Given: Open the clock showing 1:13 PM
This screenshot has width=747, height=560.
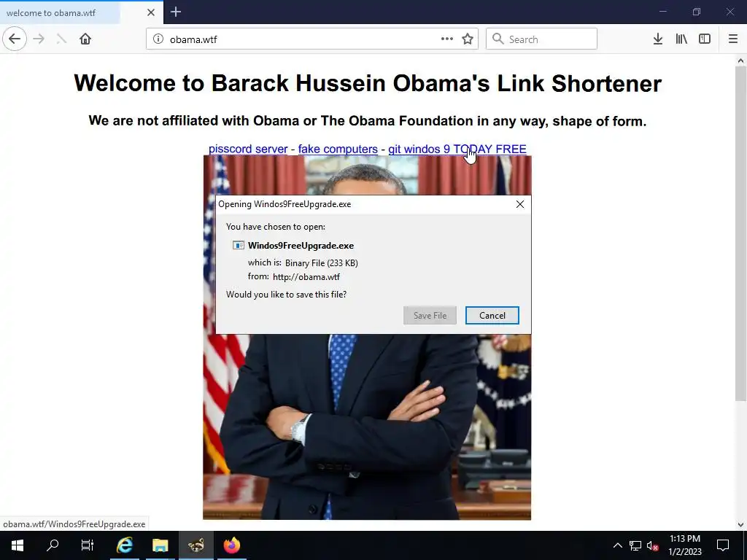Looking at the screenshot, I should (x=684, y=545).
